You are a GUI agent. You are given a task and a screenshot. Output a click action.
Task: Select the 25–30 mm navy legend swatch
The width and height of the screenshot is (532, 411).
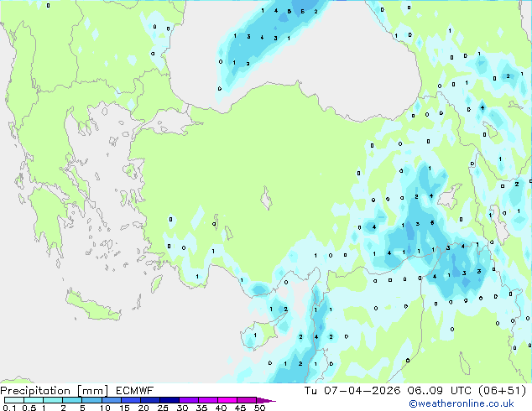169,400
